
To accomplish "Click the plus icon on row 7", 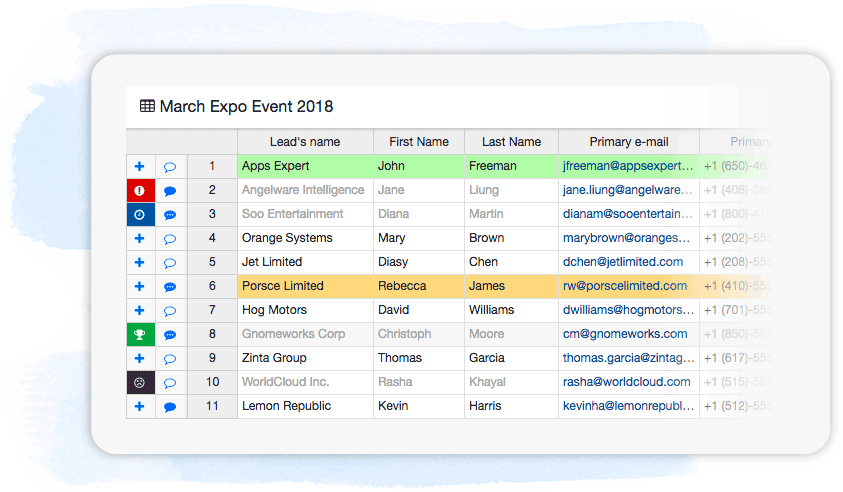I will [x=140, y=310].
